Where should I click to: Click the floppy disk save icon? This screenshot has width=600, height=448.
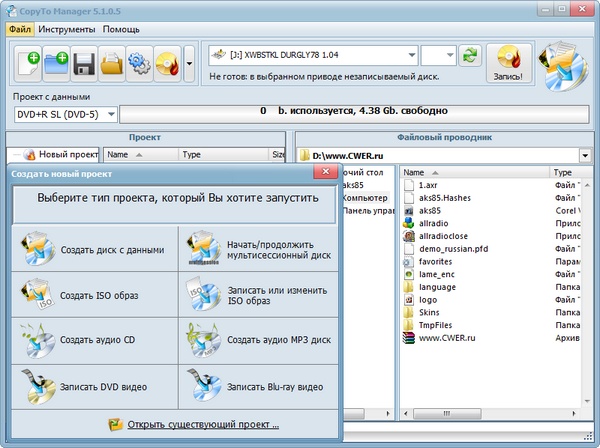click(85, 64)
